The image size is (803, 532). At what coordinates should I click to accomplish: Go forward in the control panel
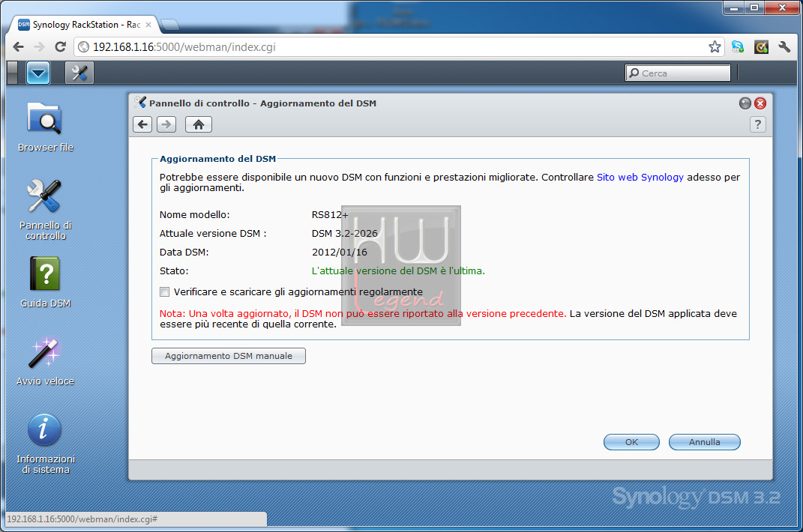pos(166,124)
